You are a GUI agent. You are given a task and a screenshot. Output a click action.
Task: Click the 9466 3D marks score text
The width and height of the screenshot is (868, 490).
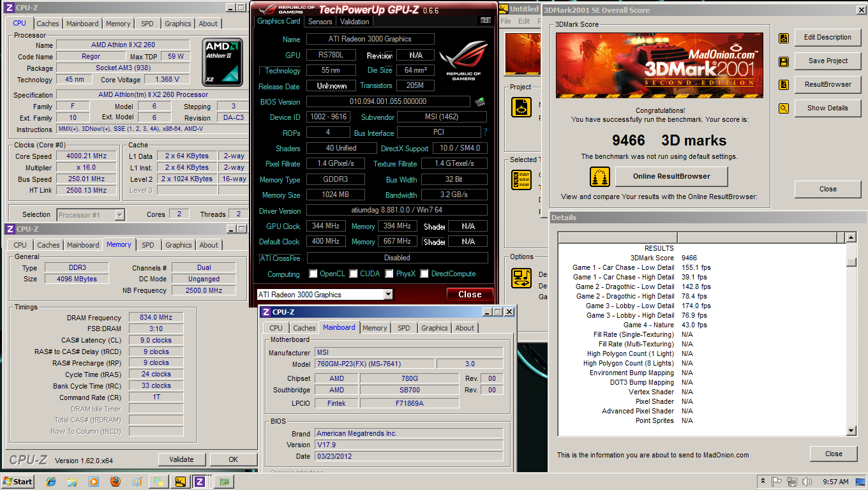(x=669, y=141)
